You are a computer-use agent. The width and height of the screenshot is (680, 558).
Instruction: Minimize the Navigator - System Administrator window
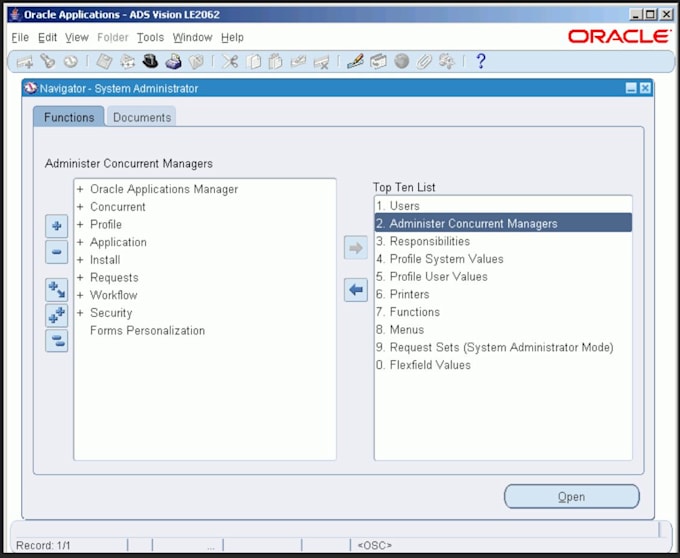(x=631, y=88)
